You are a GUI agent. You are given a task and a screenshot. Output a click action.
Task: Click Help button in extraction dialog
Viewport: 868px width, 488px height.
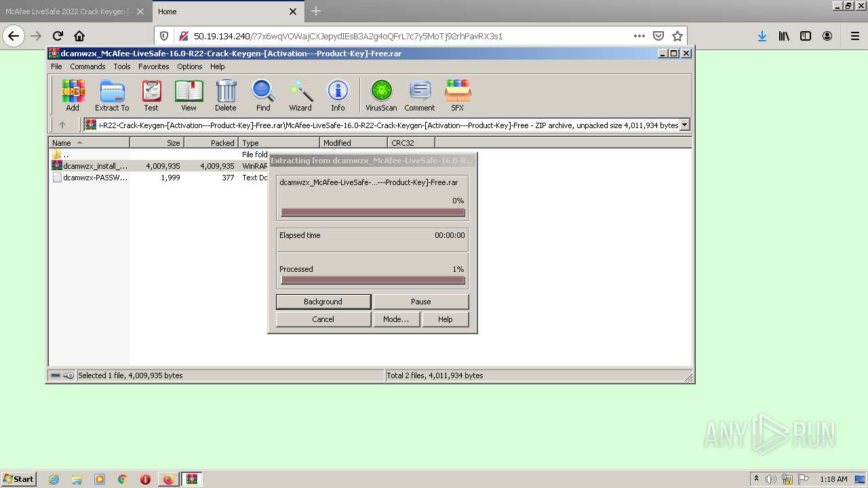445,319
